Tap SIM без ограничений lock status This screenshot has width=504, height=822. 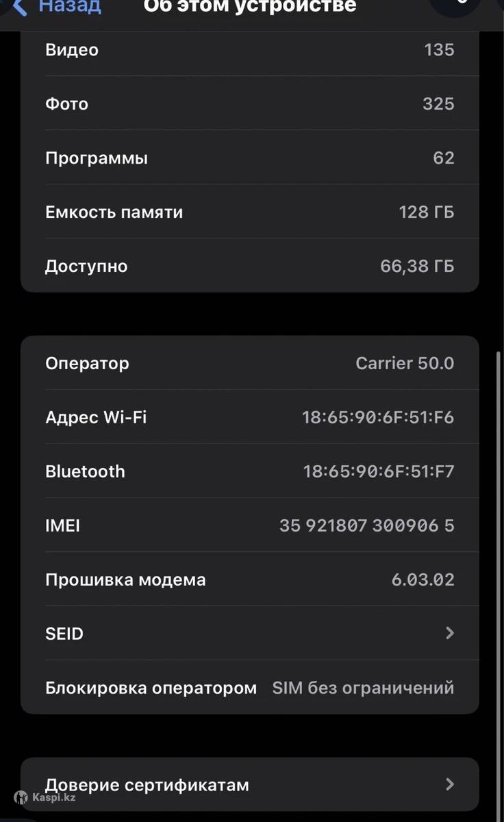click(x=363, y=688)
